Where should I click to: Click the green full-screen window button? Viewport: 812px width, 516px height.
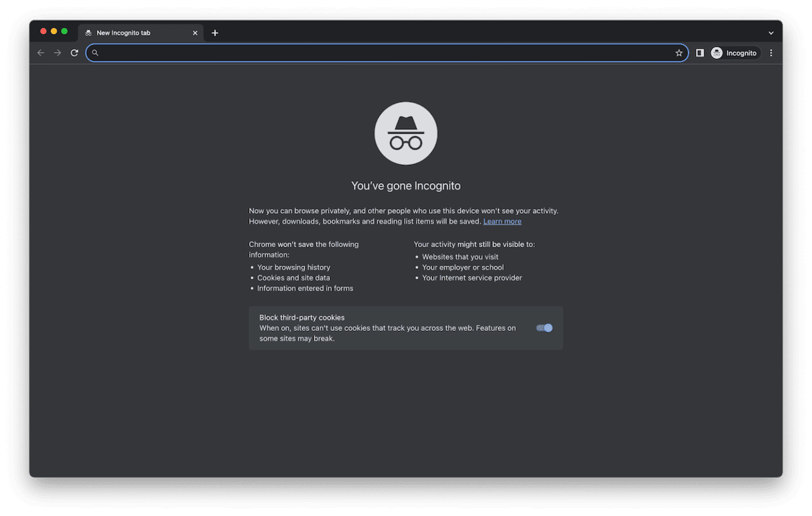(x=65, y=31)
